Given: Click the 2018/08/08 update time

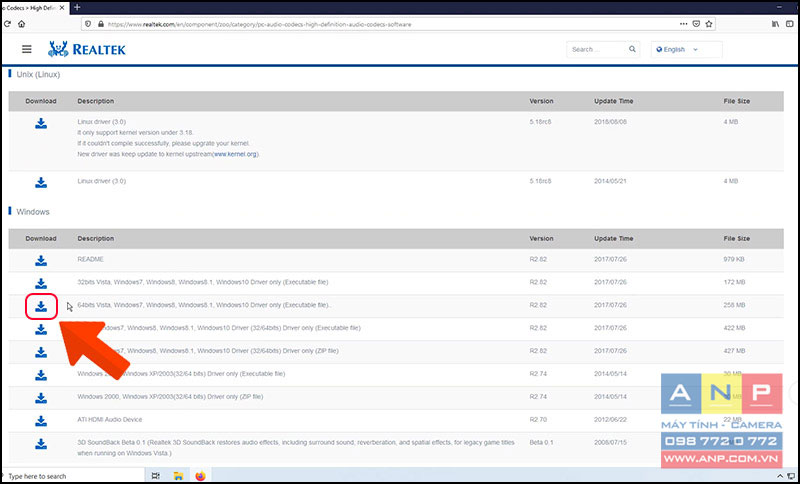Looking at the screenshot, I should point(610,122).
